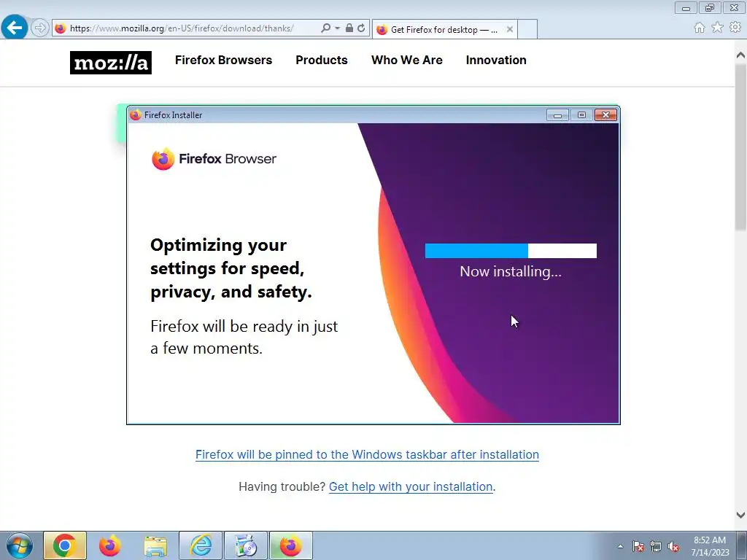Click the installer disc icon on taskbar
747x560 pixels.
(246, 545)
